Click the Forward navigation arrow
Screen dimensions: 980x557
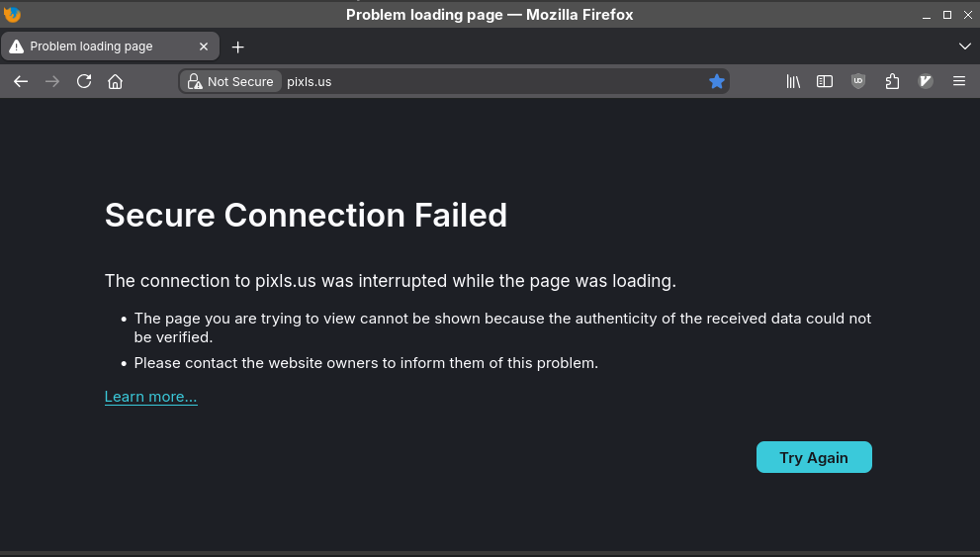click(52, 81)
